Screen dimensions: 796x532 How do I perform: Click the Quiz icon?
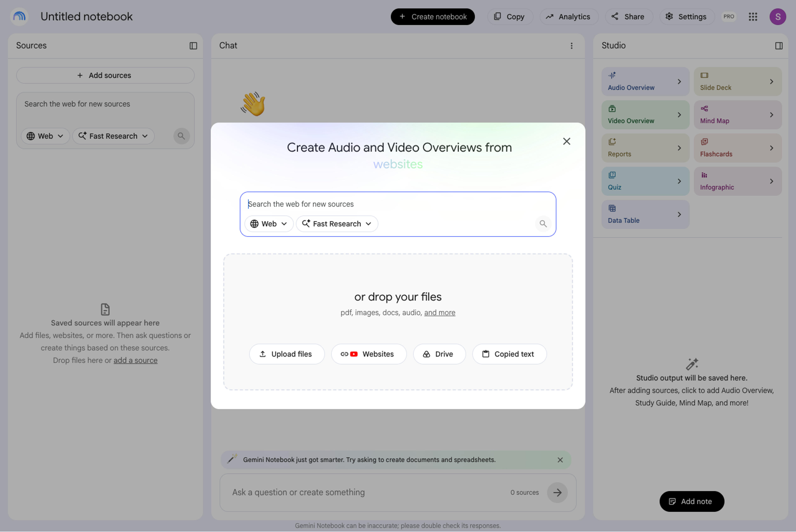pyautogui.click(x=612, y=175)
